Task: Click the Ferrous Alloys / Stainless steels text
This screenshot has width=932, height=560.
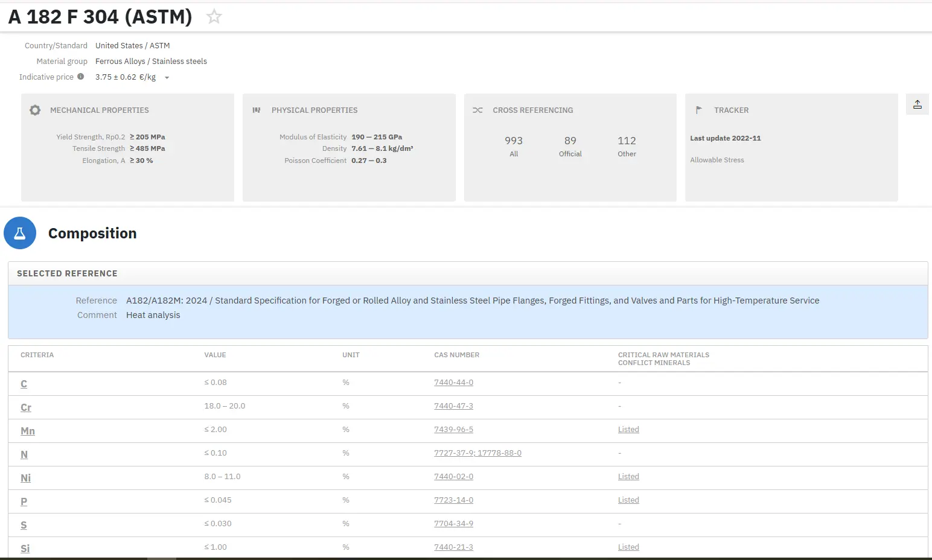Action: point(151,62)
